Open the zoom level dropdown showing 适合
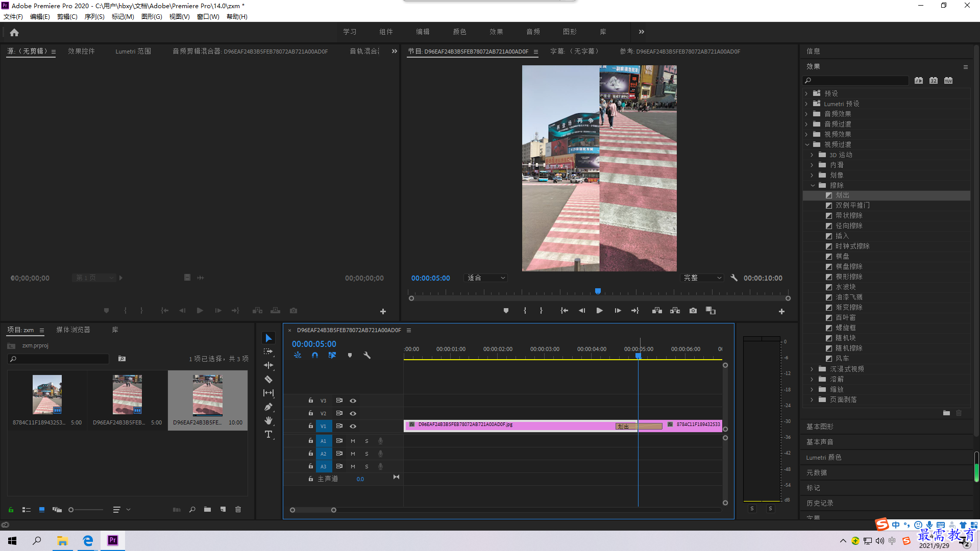Image resolution: width=980 pixels, height=551 pixels. [485, 278]
